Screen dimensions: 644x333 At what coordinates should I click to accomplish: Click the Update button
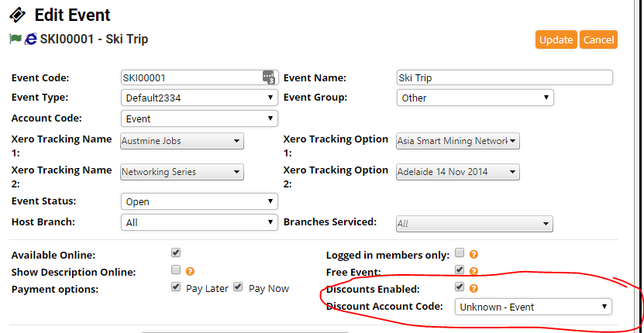point(556,39)
